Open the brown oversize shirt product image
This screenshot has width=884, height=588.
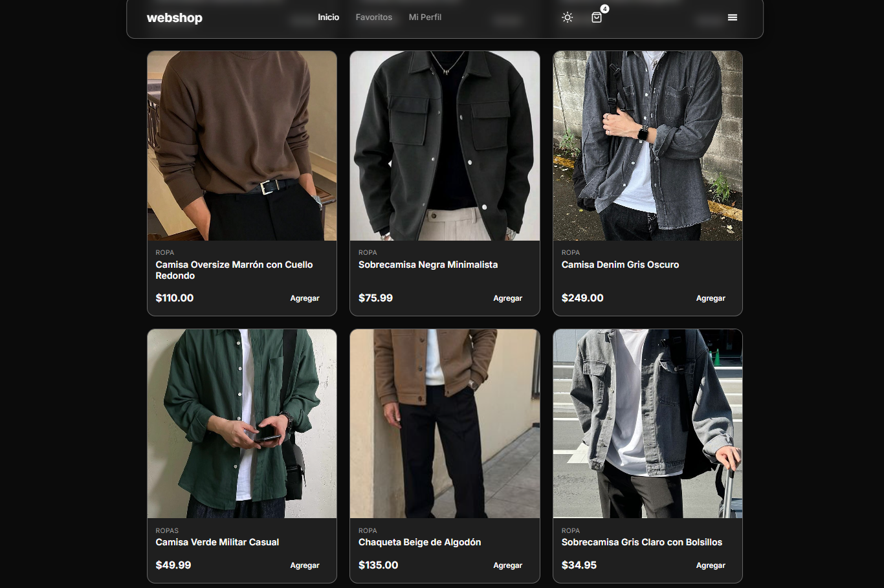coord(242,146)
